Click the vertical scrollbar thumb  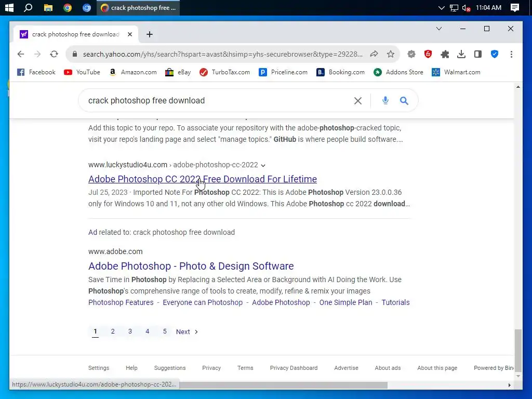518,350
